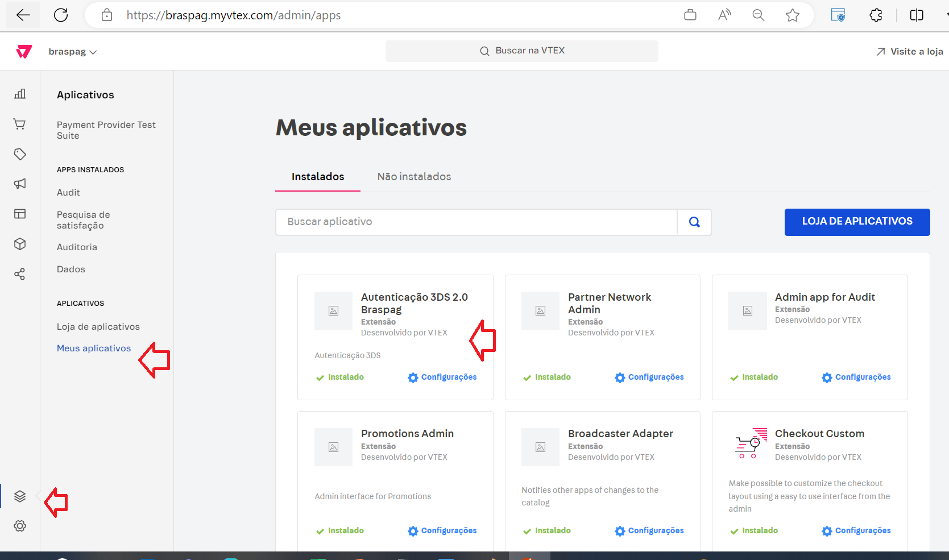Open the dashboard bar chart sidebar icon
The image size is (949, 560).
point(20,94)
